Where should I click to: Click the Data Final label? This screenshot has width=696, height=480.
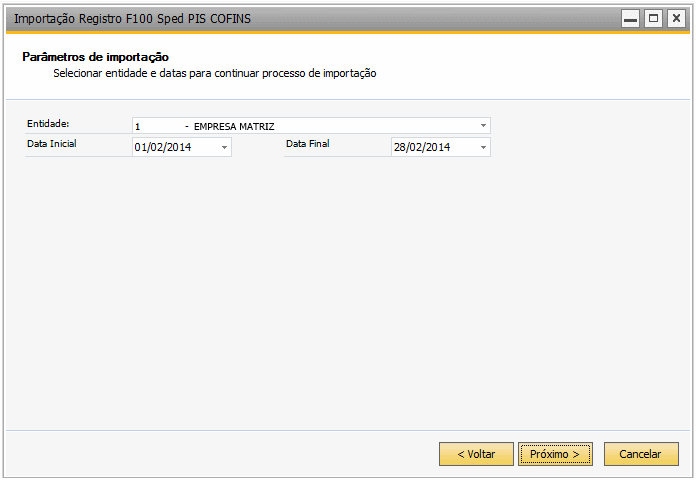coord(308,143)
